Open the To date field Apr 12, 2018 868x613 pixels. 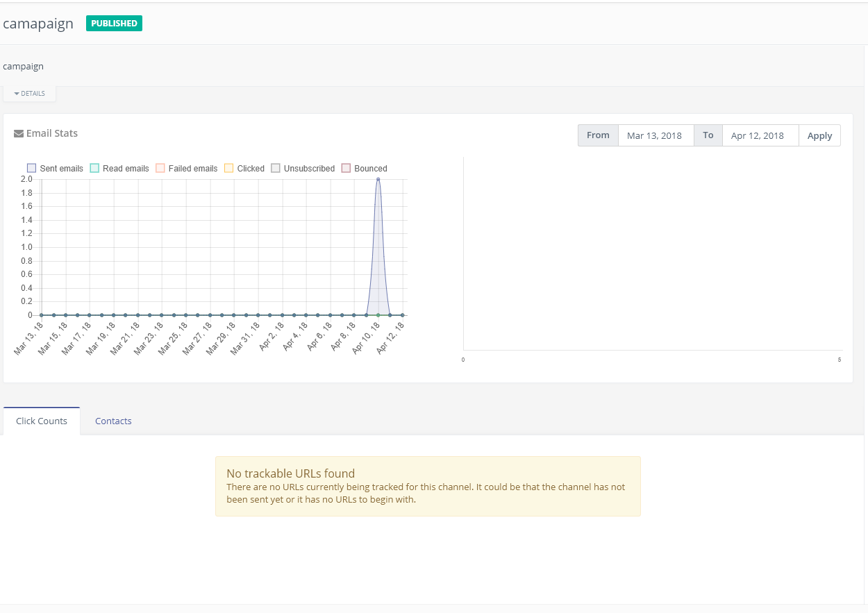(760, 135)
